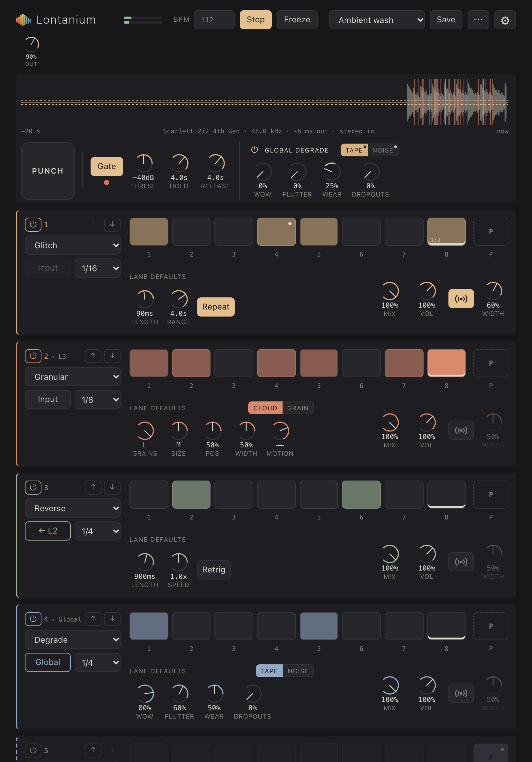Open the three-dots more menu
This screenshot has width=532, height=762.
(x=478, y=20)
